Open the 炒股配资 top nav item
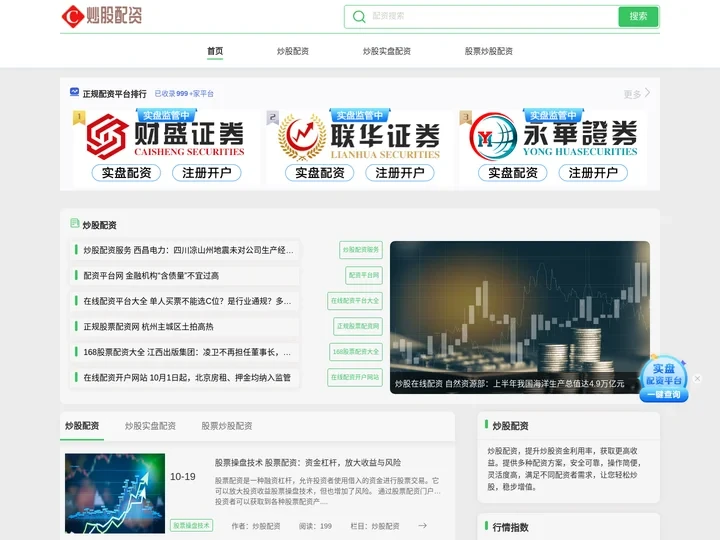Screen dimensions: 720x540 (292, 51)
